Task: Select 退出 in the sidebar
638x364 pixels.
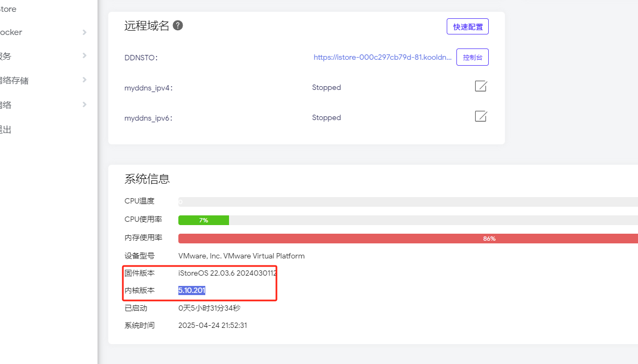Action: pos(5,129)
